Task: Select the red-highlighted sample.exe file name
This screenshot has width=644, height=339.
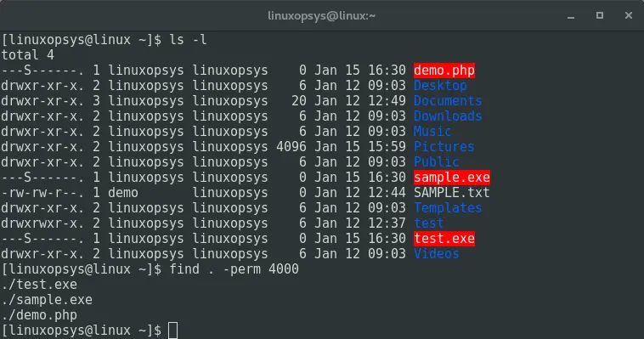Action: click(452, 177)
